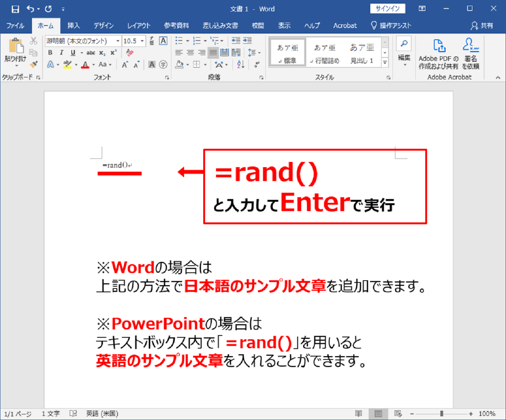
Task: Expand the styles gallery
Action: coord(385,62)
